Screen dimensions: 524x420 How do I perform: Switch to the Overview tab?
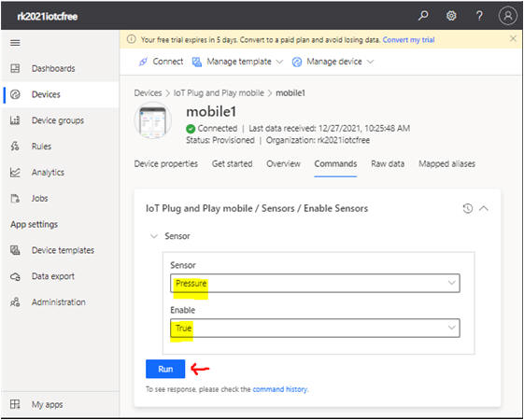click(283, 164)
